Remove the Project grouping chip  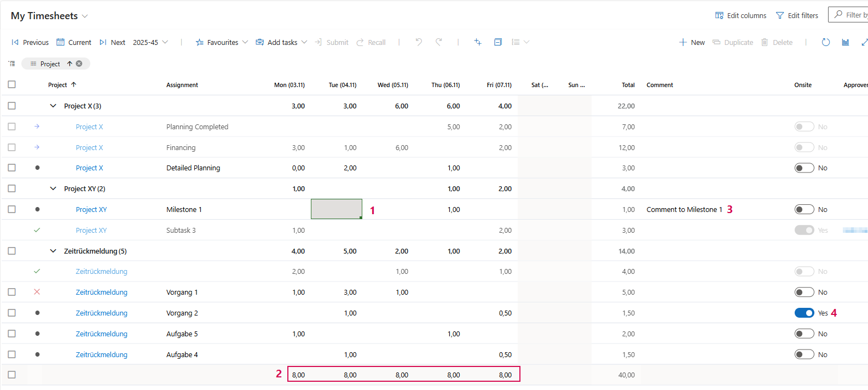click(x=79, y=64)
